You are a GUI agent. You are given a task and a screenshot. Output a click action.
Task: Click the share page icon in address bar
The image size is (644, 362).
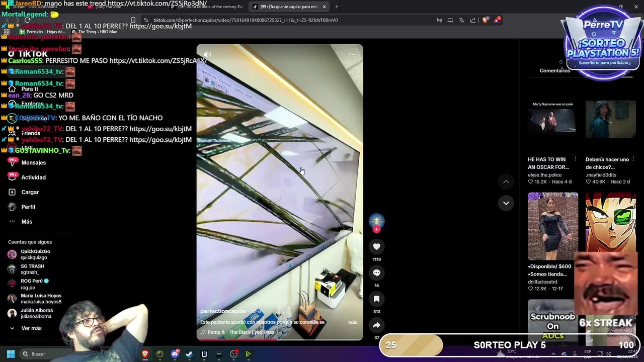(473, 20)
